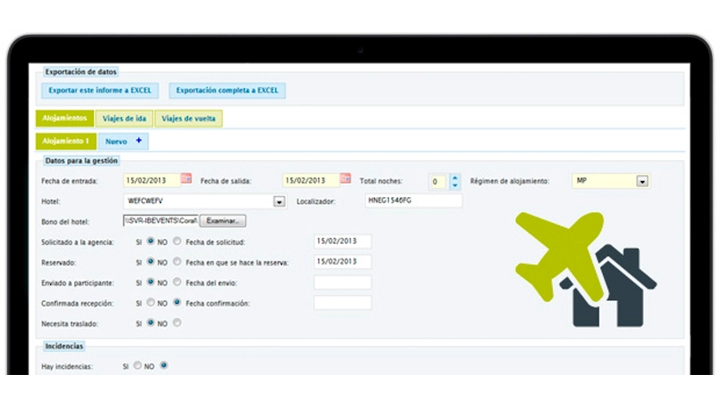This screenshot has height=405, width=720.
Task: Click Exportación completa a EXCEL button
Action: coord(227,90)
